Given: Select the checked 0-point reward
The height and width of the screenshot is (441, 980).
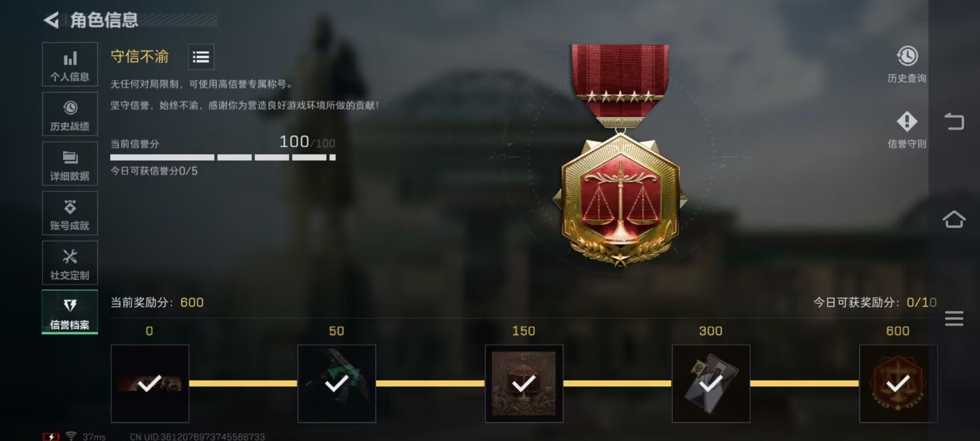Looking at the screenshot, I should 150,383.
